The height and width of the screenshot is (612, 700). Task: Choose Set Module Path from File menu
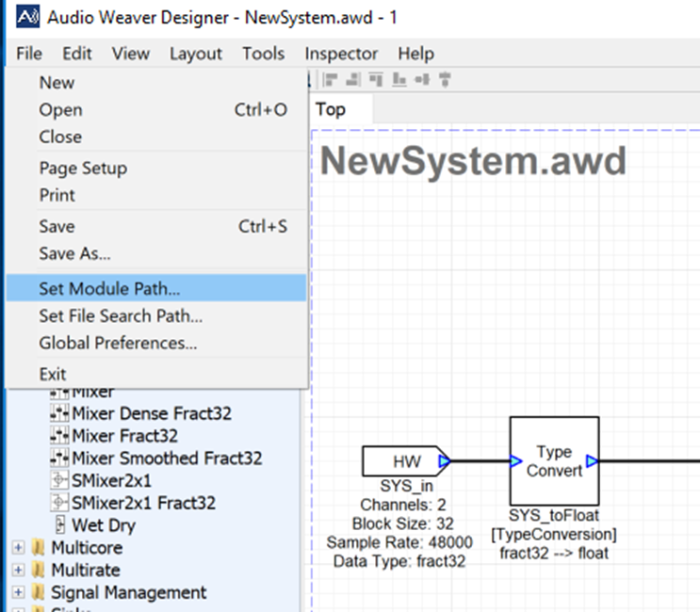tap(109, 289)
